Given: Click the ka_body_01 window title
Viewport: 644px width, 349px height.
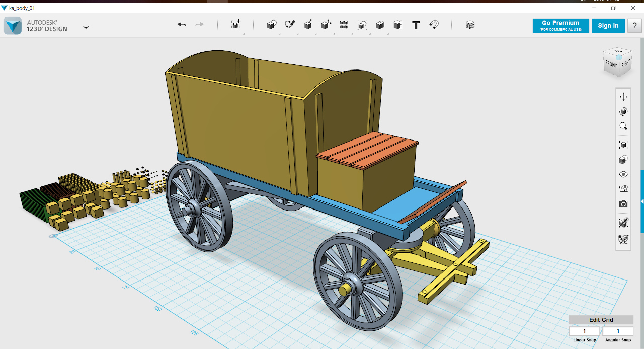Looking at the screenshot, I should (22, 8).
